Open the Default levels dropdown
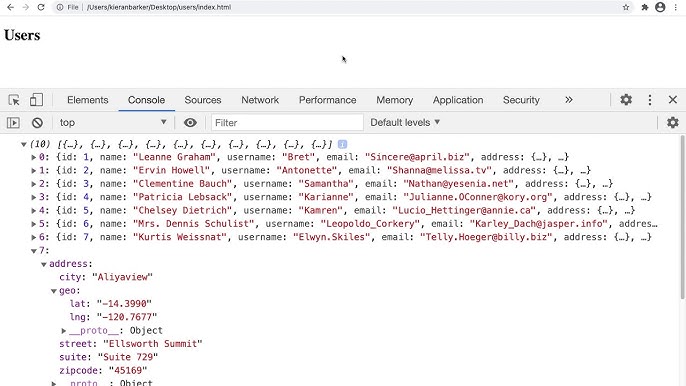The image size is (686, 386). pyautogui.click(x=405, y=123)
